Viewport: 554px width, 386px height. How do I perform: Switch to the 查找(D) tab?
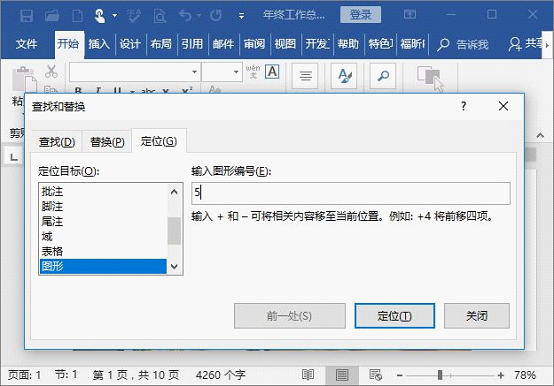[57, 142]
